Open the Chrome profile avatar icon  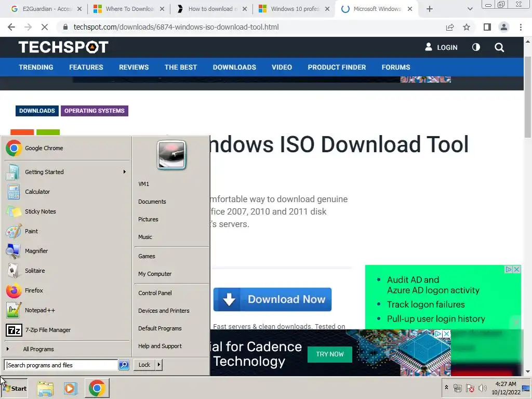pyautogui.click(x=504, y=27)
